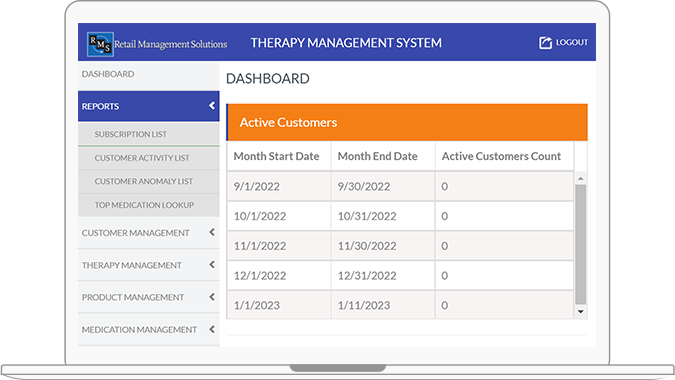Screen dimensions: 675x380
Task: Click the Retail Management Solutions text
Action: coord(170,44)
